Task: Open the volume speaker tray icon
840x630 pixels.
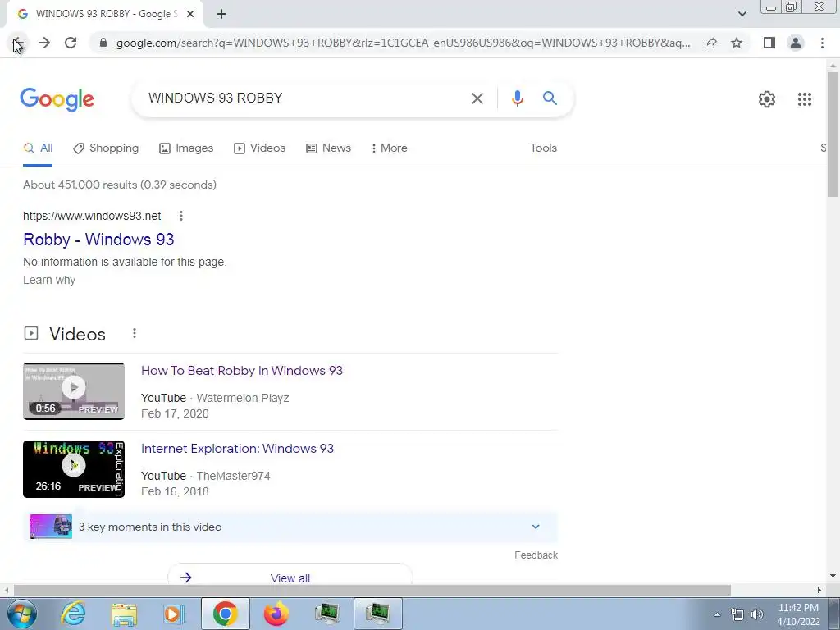Action: point(757,614)
